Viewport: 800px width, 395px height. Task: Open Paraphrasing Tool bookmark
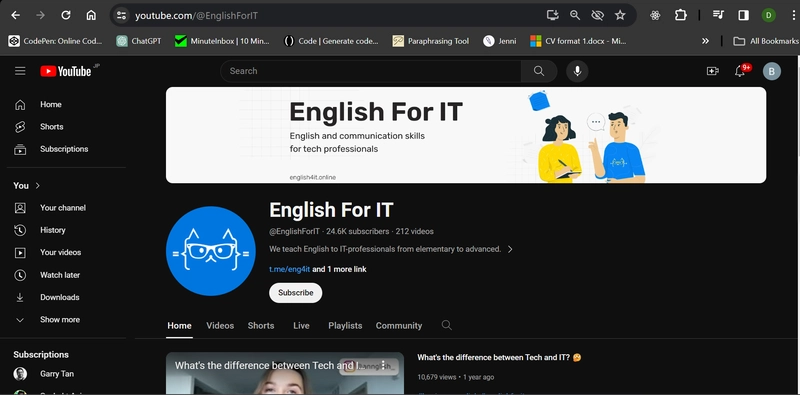431,41
